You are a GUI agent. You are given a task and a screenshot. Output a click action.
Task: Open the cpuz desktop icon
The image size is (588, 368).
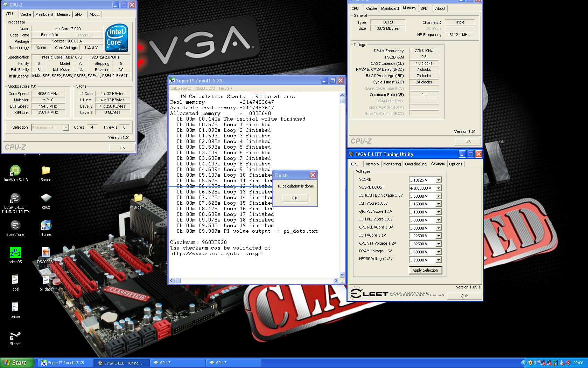click(46, 198)
